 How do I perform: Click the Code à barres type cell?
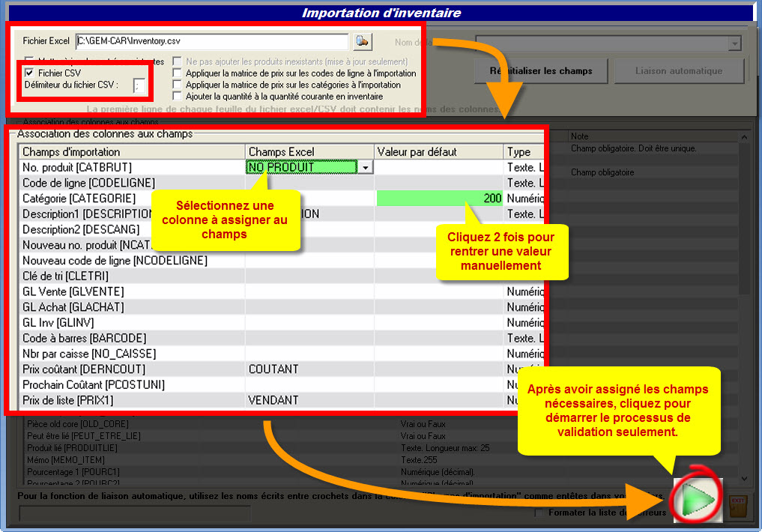[524, 339]
